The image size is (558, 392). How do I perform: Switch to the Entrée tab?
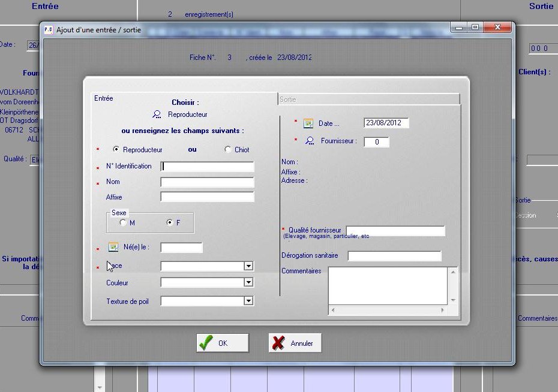tap(104, 98)
